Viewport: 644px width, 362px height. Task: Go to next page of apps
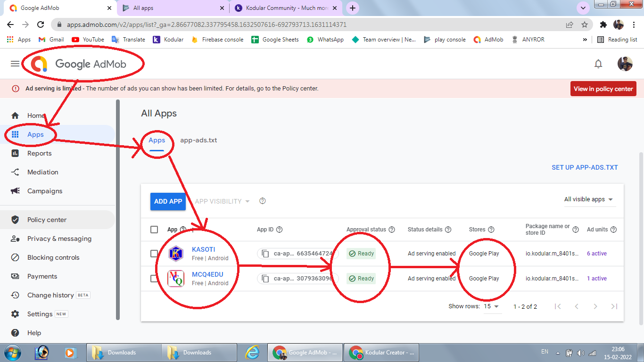(595, 306)
